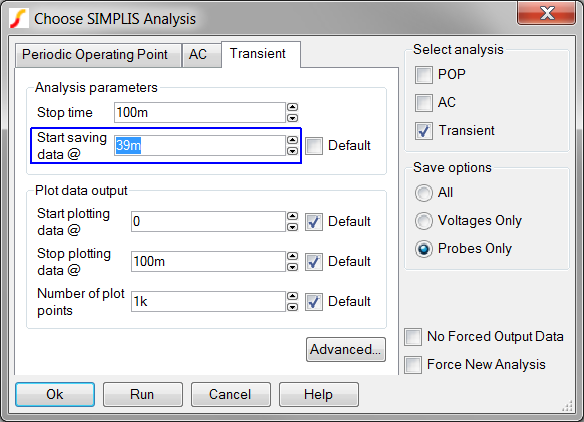Enable Default for Start saving data
584x422 pixels.
click(x=314, y=146)
